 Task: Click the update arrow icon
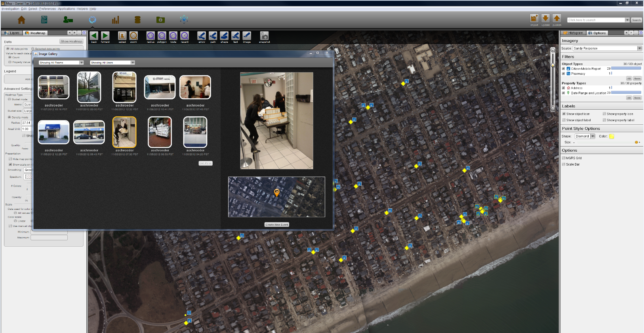tap(545, 18)
